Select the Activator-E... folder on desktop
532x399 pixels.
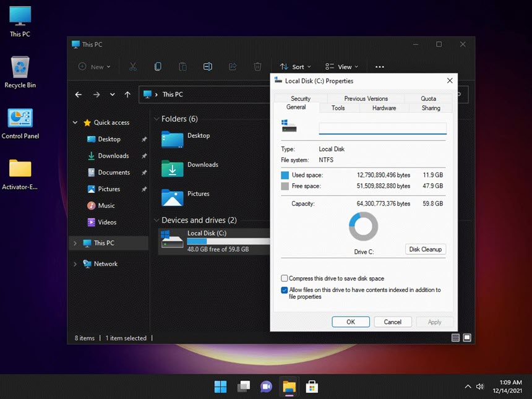point(20,174)
